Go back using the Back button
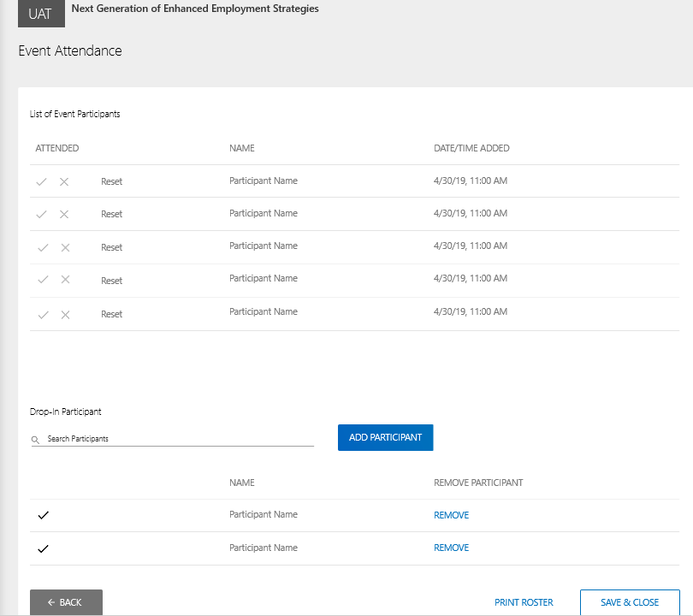The width and height of the screenshot is (693, 616). pos(66,602)
